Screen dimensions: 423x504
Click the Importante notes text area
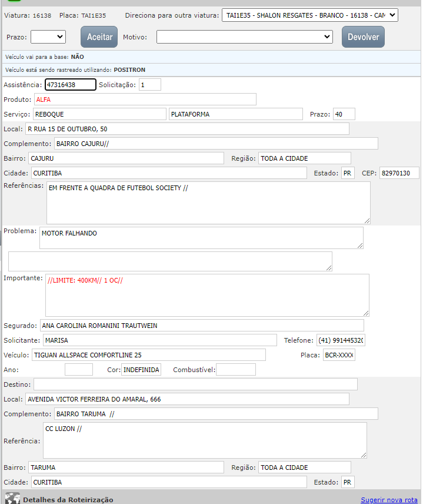click(x=207, y=295)
